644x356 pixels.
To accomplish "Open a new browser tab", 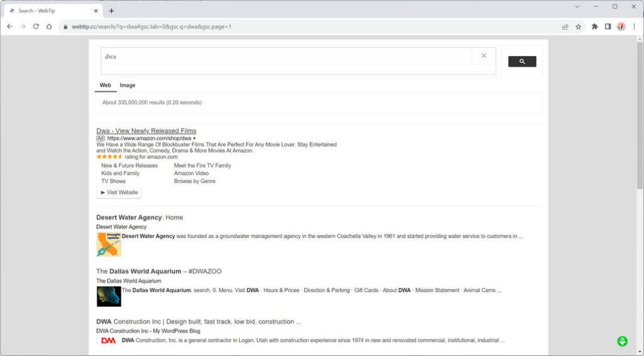I will coord(111,11).
